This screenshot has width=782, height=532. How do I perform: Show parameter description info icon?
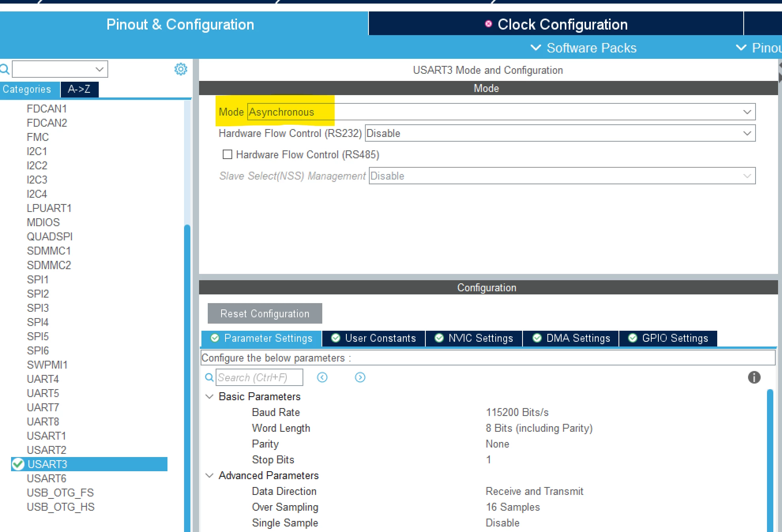pos(754,378)
